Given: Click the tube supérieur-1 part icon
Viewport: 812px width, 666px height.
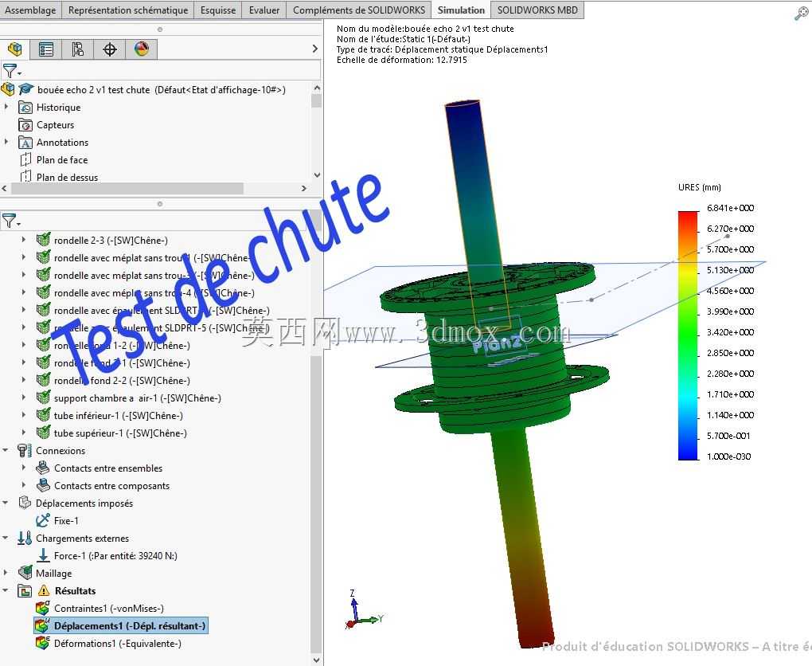Looking at the screenshot, I should click(x=44, y=433).
